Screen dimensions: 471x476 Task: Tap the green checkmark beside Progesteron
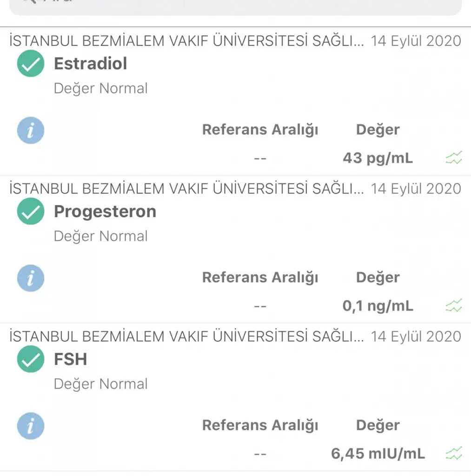[x=31, y=212]
